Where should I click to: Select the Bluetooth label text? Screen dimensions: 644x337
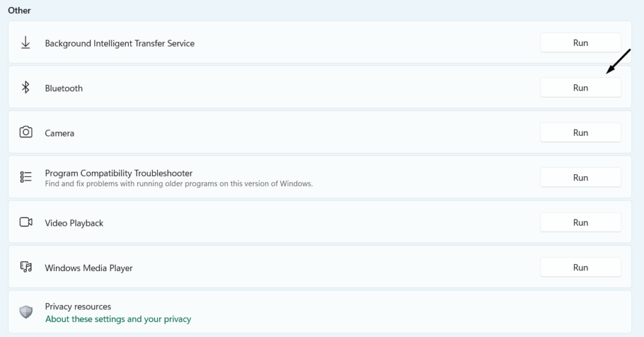(64, 89)
